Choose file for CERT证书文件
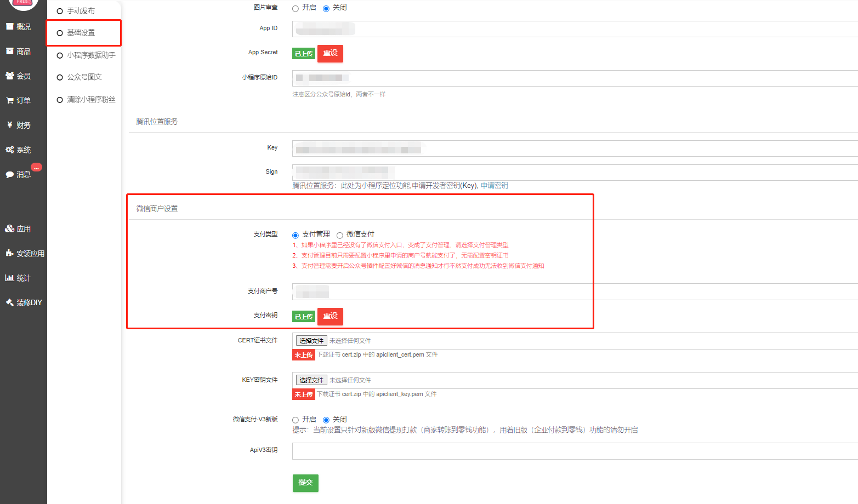The image size is (858, 504). 311,341
